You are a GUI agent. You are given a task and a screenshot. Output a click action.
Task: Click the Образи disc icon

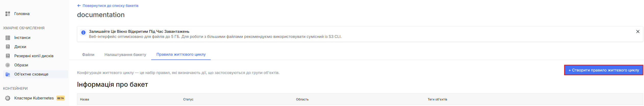[x=8, y=65]
